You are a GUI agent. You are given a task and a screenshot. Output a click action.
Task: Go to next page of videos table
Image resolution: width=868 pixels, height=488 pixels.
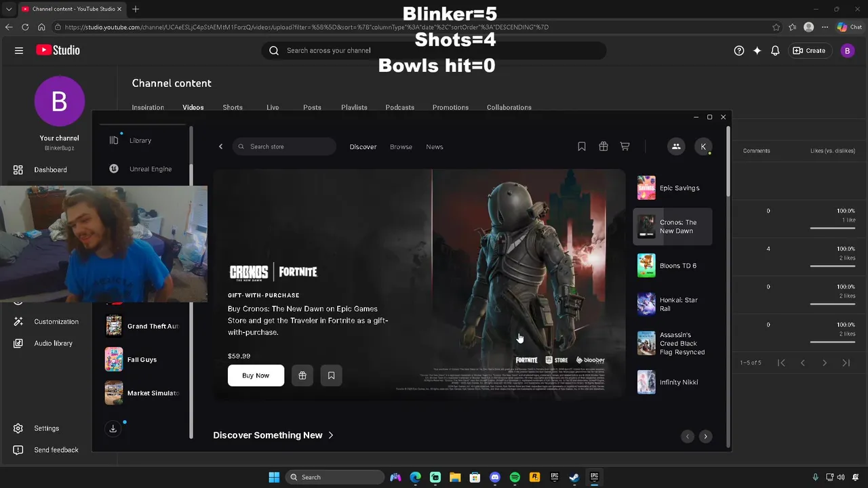[x=825, y=363]
